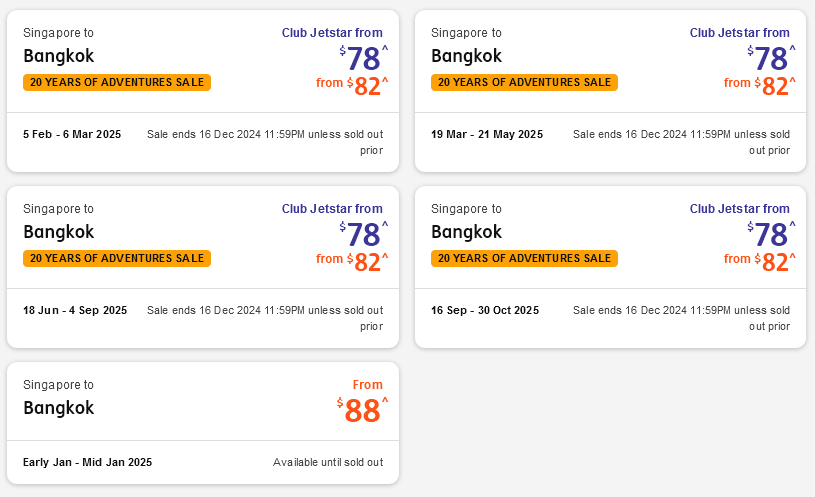The image size is (815, 497).
Task: Click the $78 Club Jetstar price for 18 Jun fare
Action: tap(363, 234)
